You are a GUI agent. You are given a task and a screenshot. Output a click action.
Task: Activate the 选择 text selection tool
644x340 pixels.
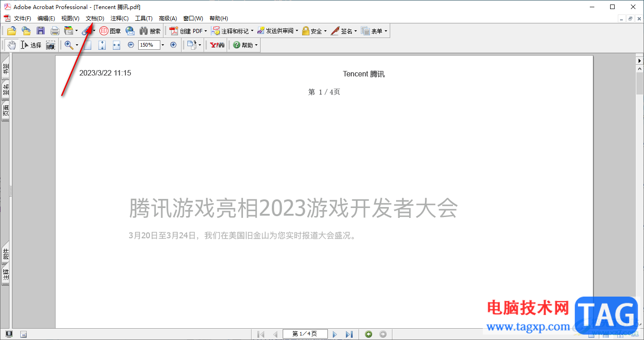31,45
